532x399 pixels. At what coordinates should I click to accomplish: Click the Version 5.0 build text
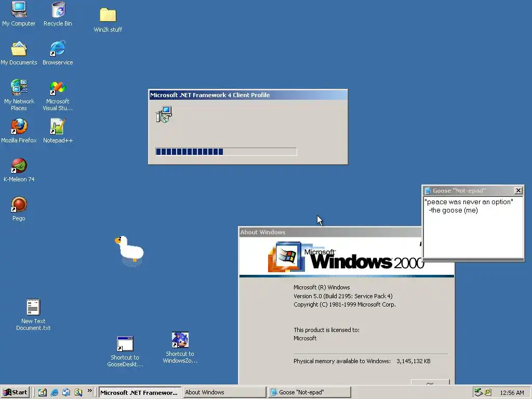tap(343, 296)
